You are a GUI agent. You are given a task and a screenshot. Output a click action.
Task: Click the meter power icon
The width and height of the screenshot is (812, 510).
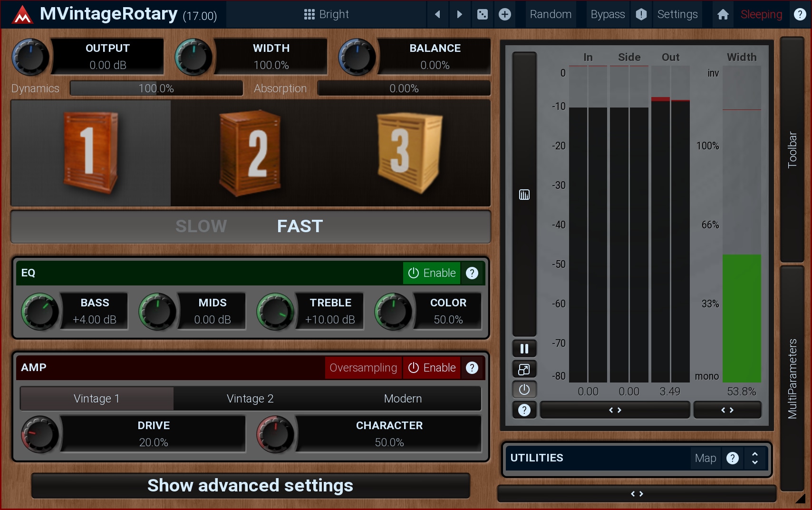tap(524, 390)
